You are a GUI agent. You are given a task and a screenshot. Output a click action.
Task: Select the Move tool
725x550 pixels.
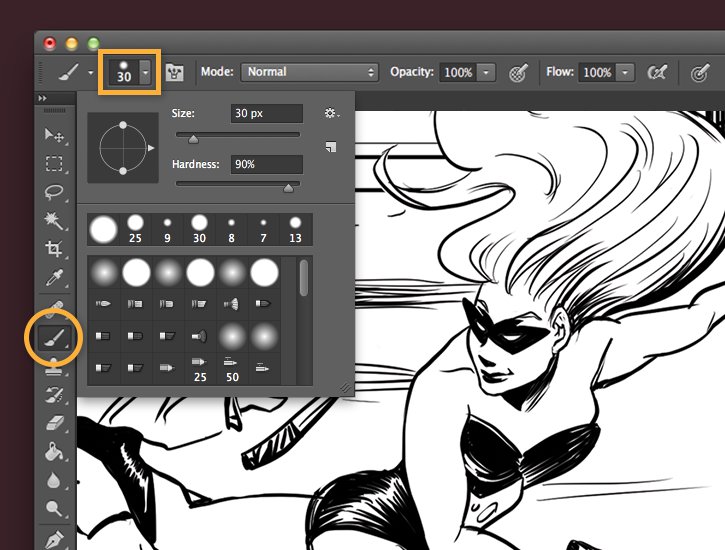54,135
